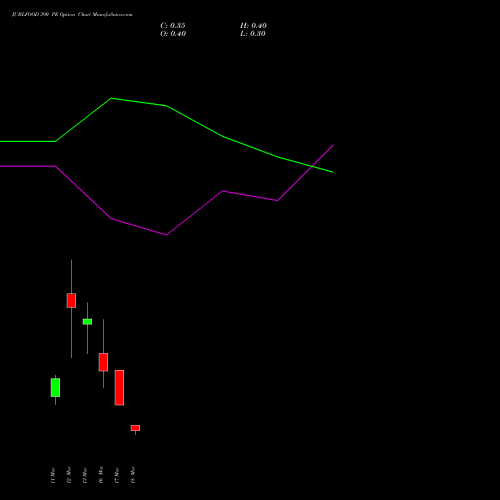Click the "17 Mar" date axis label
The height and width of the screenshot is (500, 500).
point(117,475)
